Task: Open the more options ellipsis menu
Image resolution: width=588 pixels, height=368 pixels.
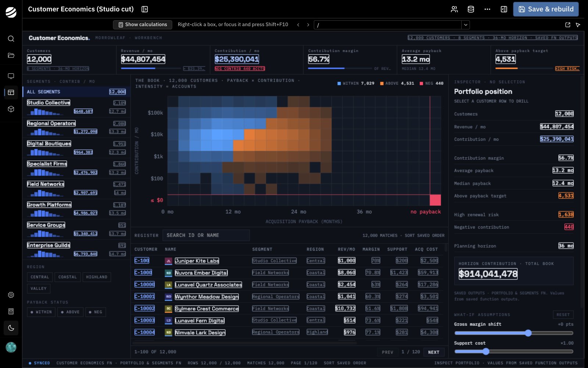Action: point(487,9)
